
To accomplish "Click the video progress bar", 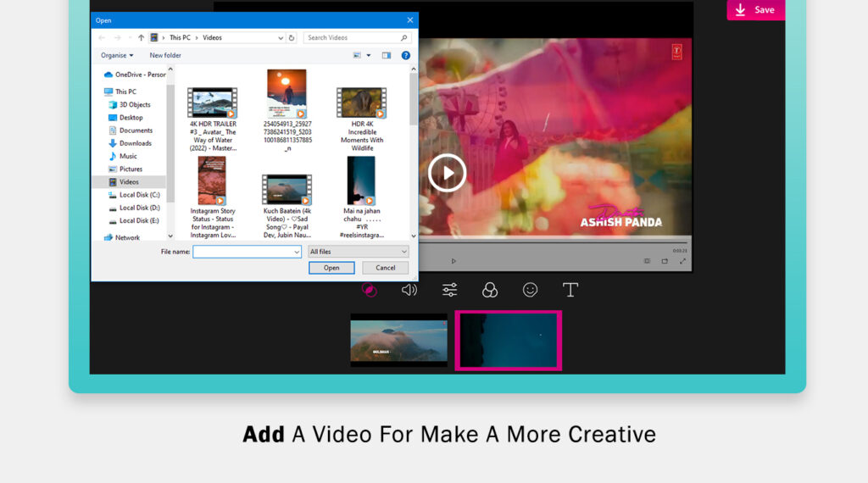I will click(551, 243).
